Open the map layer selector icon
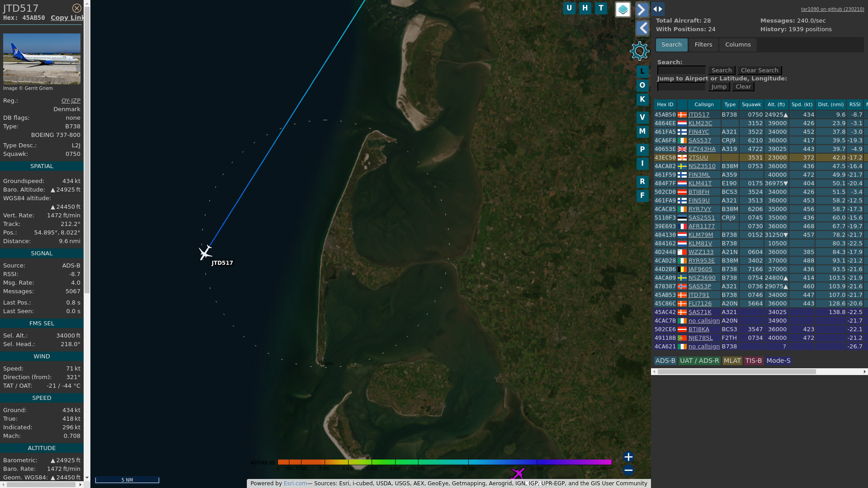The image size is (868, 488). click(x=623, y=9)
